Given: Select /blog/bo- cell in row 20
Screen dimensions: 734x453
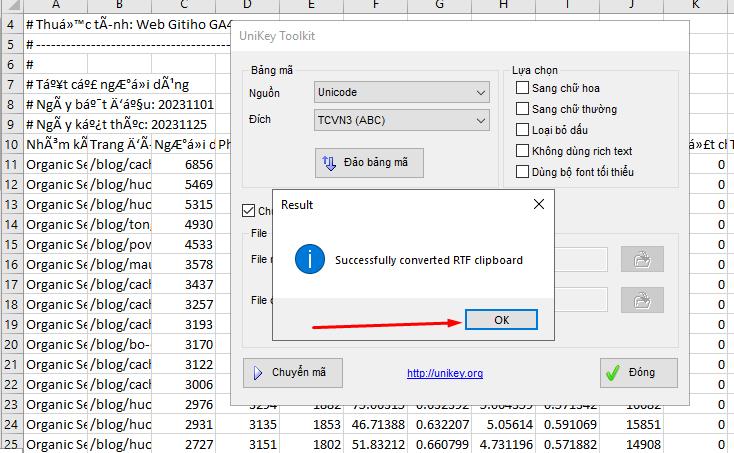Looking at the screenshot, I should coord(119,344).
